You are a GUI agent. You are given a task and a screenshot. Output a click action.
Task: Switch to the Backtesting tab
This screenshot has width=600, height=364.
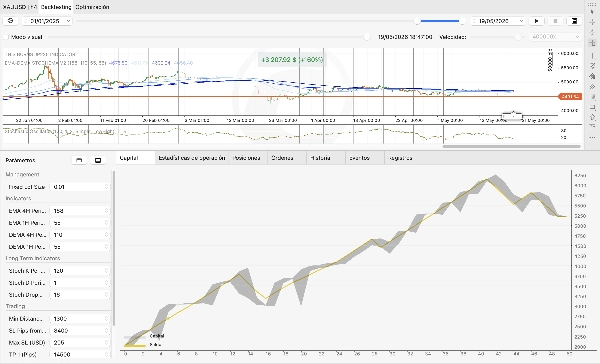tap(56, 7)
